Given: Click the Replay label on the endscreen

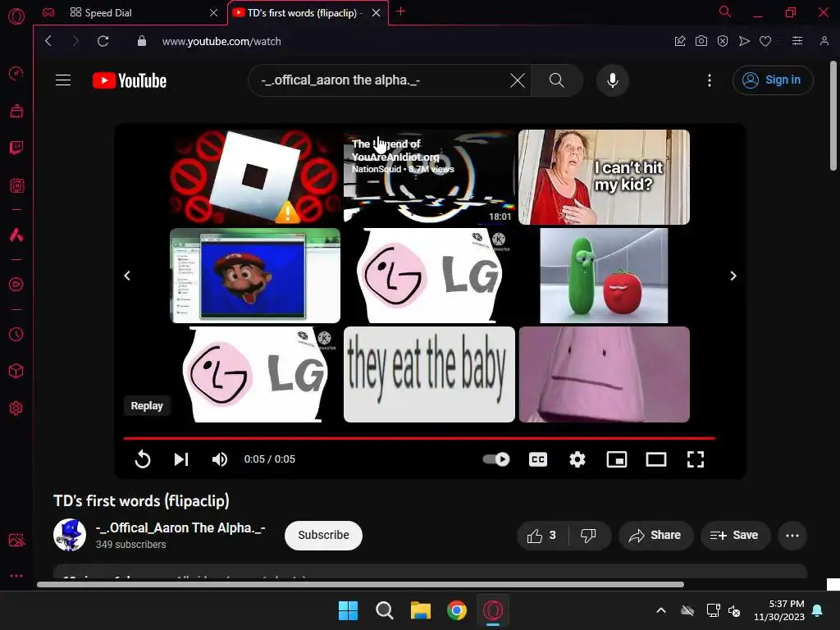Looking at the screenshot, I should 147,405.
